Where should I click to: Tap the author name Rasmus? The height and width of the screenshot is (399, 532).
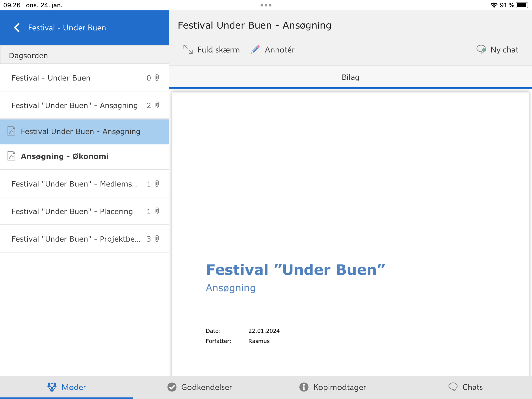pyautogui.click(x=259, y=341)
